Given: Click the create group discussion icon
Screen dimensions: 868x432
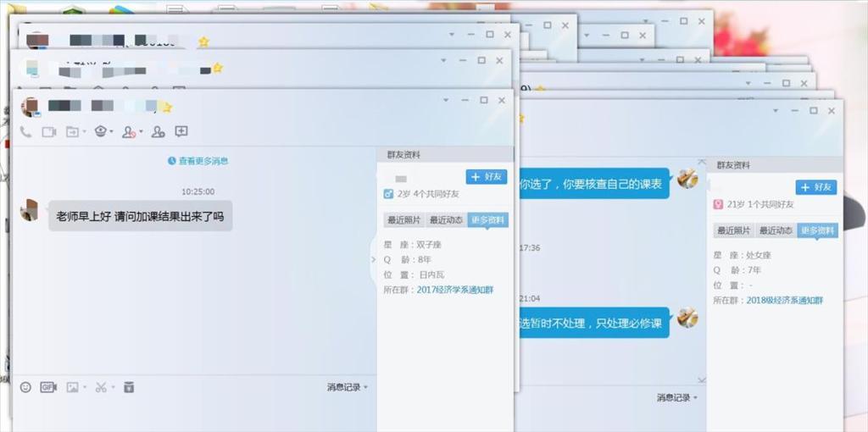Looking at the screenshot, I should [158, 132].
